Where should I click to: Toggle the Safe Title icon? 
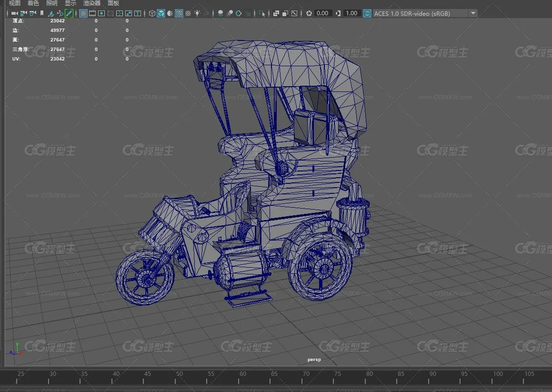pyautogui.click(x=138, y=13)
